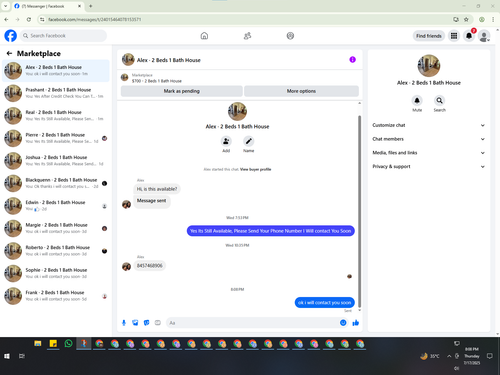
Task: Click the Find friends button
Action: (x=429, y=36)
